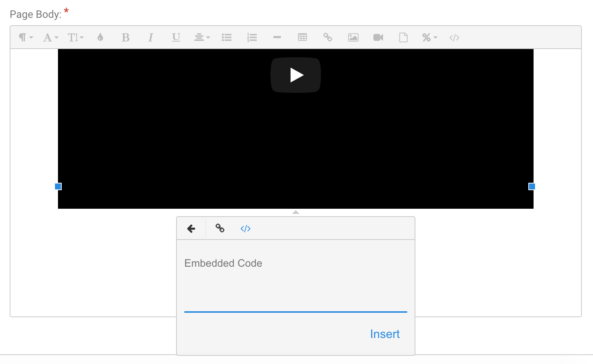
Task: Open the font family dropdown
Action: 51,38
